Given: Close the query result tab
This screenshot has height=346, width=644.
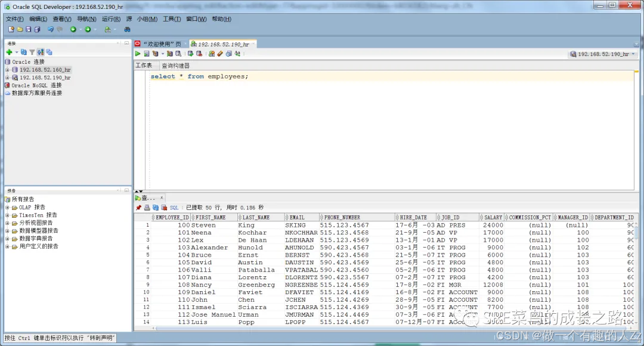Looking at the screenshot, I should [162, 197].
